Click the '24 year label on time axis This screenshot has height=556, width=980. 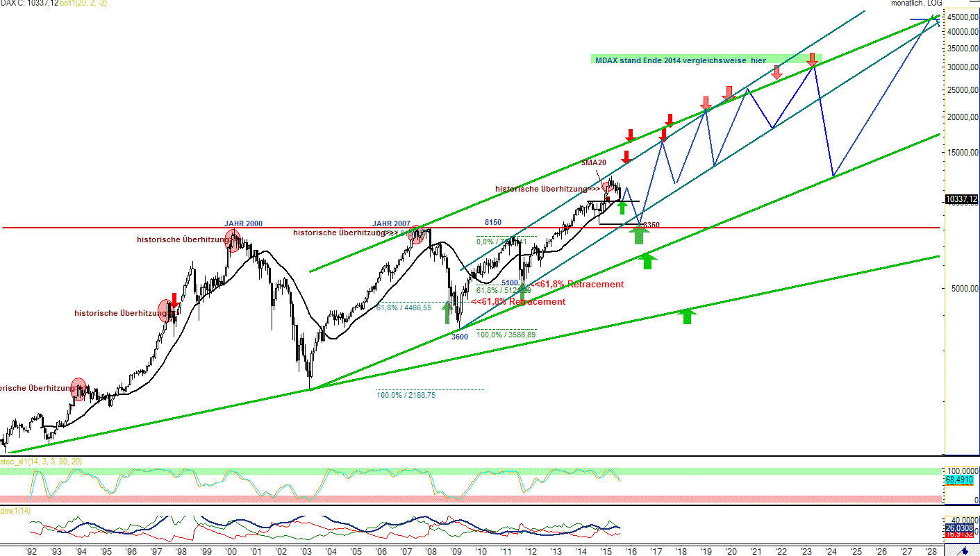click(831, 551)
